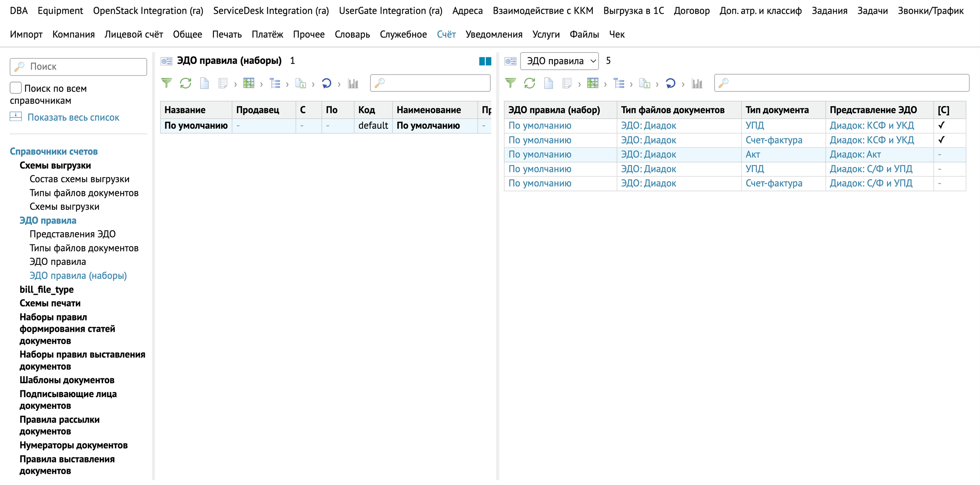The height and width of the screenshot is (485, 980).
Task: Expand chevron after form list icon, left panel
Action: click(x=235, y=84)
